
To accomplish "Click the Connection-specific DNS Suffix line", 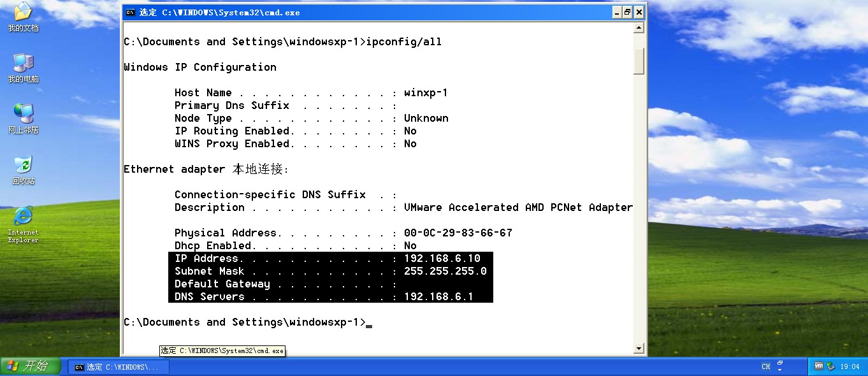I will point(286,195).
